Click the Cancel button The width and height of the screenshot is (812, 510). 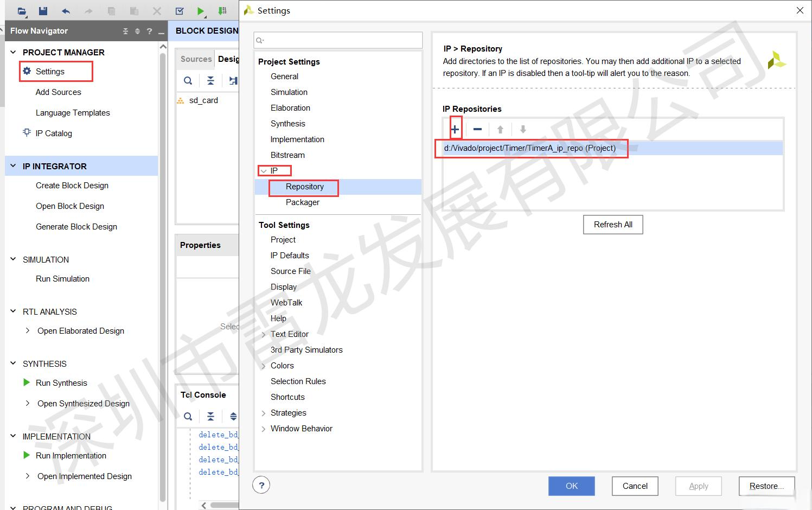pos(635,486)
